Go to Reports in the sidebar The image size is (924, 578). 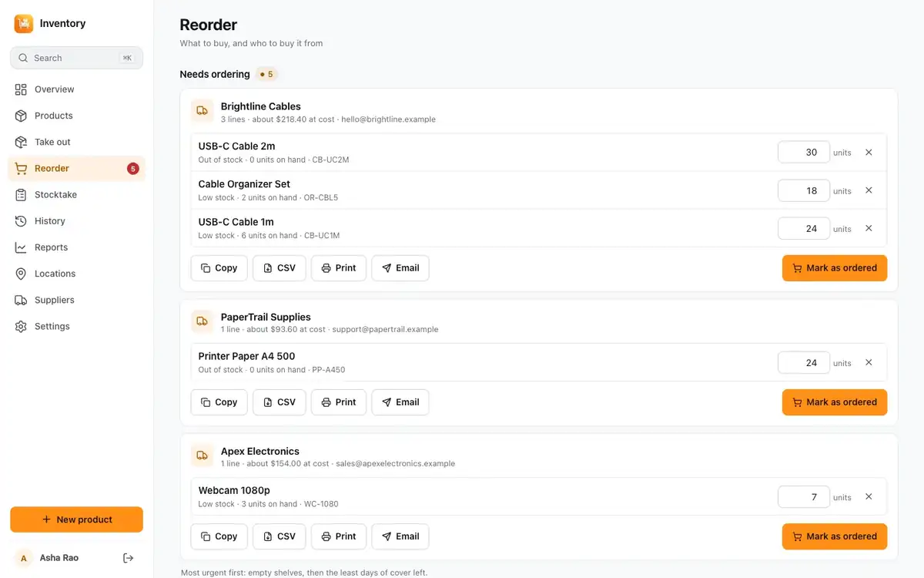(76, 247)
